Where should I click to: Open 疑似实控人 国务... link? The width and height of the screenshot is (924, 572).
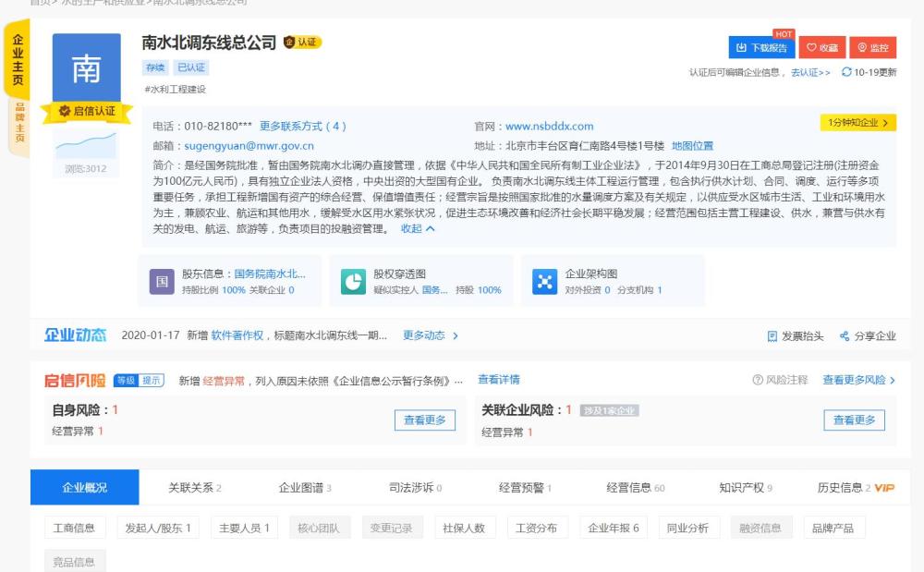point(435,290)
